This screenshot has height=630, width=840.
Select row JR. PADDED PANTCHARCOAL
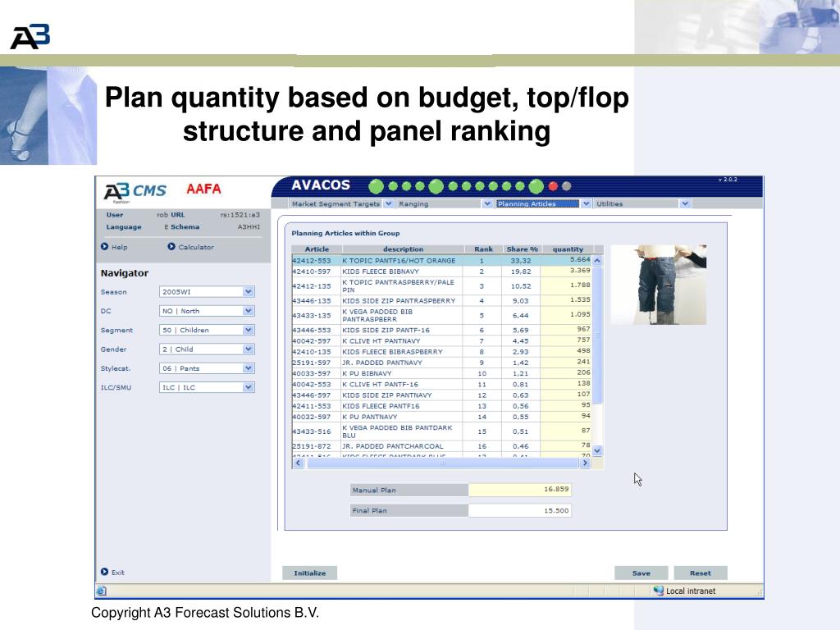click(x=441, y=446)
